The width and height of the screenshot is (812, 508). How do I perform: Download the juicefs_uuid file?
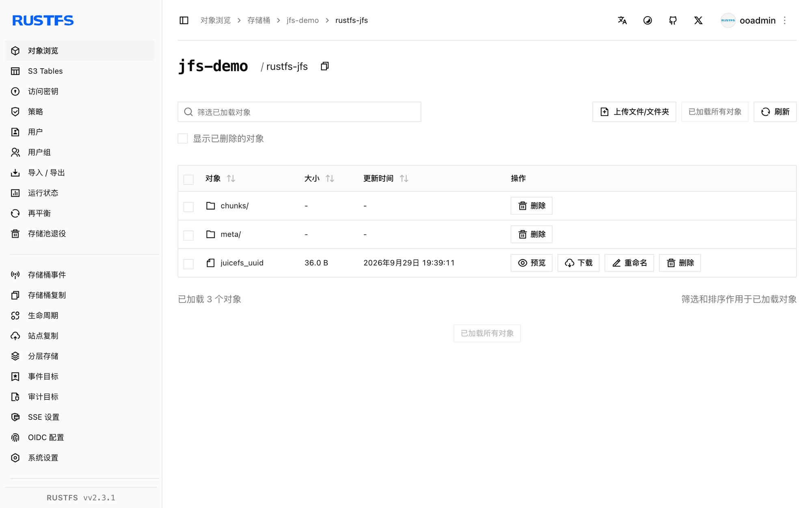click(x=578, y=263)
